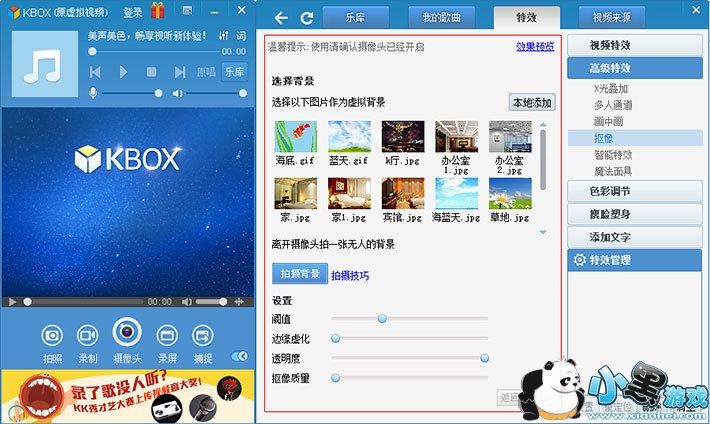Screen dimensions: 710x424
Task: Open the sound equalizer icon
Action: 223,35
